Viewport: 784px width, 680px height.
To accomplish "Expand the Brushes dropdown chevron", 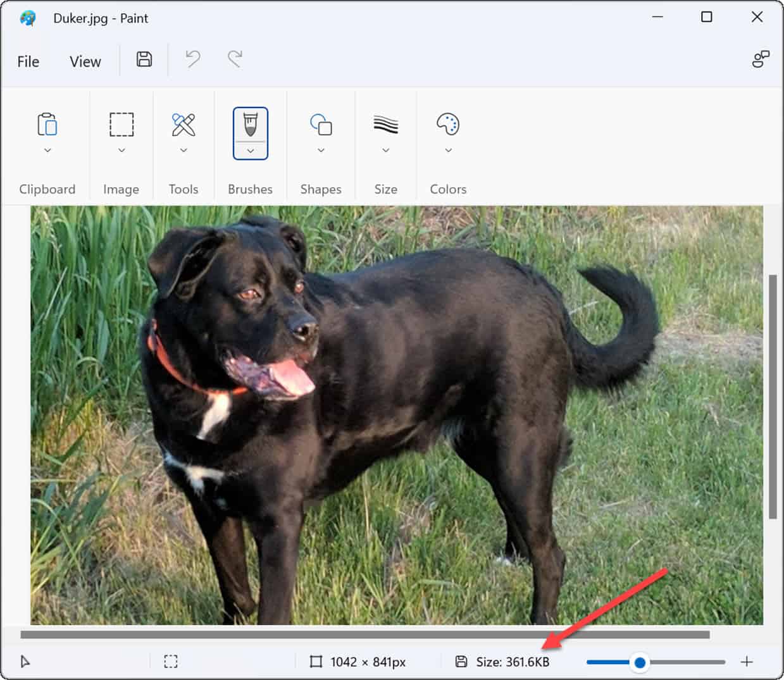I will (250, 151).
